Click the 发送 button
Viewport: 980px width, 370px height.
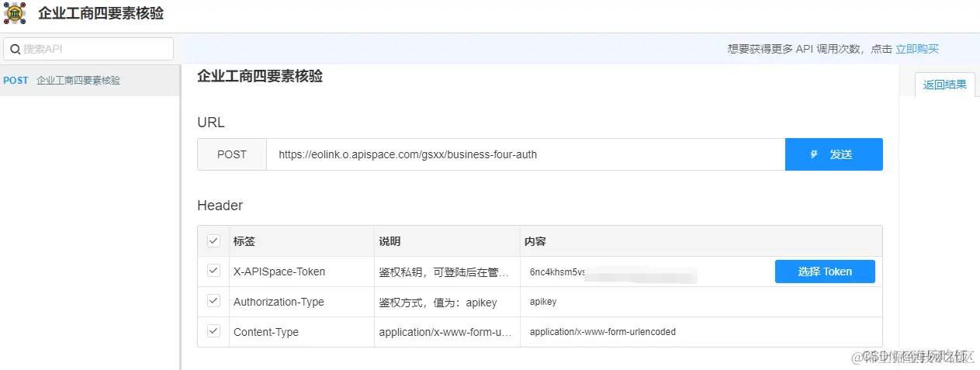tap(834, 154)
